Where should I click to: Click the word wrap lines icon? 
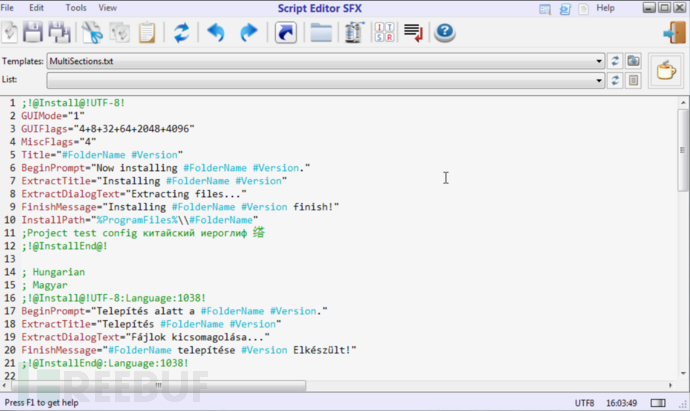[x=413, y=33]
